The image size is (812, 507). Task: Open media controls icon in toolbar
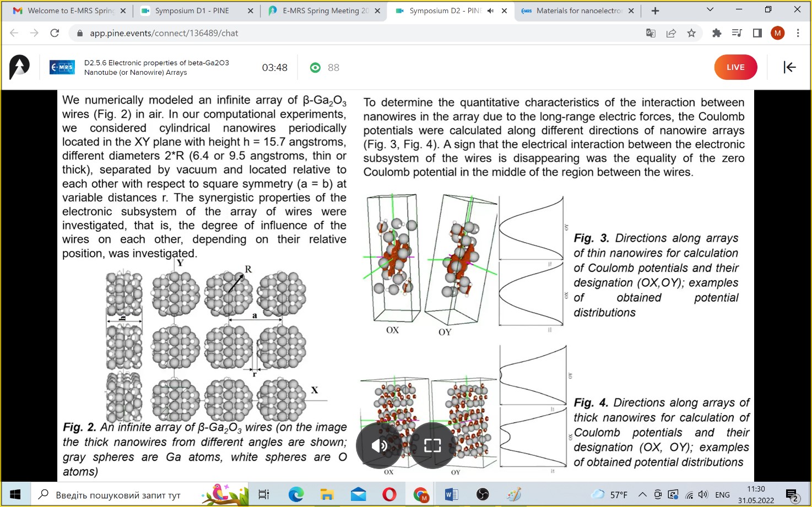pos(737,33)
